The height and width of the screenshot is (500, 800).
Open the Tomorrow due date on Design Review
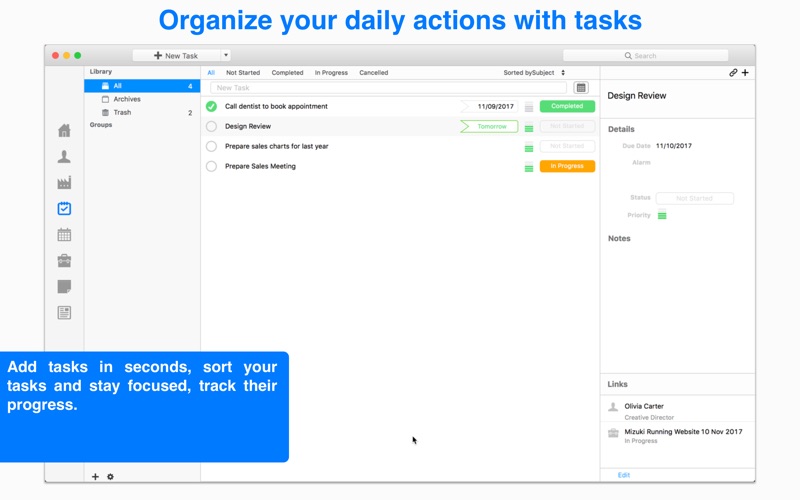pos(489,126)
